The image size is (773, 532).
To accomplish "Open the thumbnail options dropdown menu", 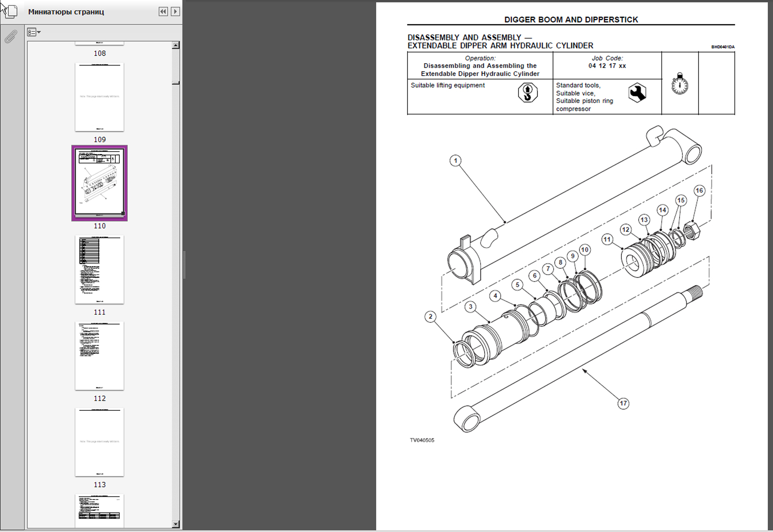I will coord(34,32).
